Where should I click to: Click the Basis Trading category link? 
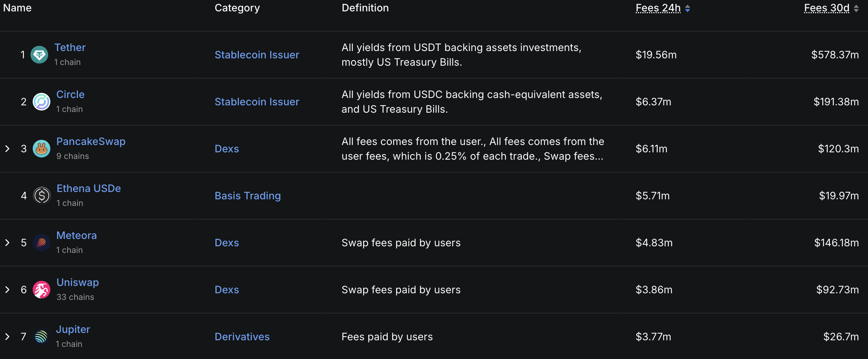(x=247, y=196)
